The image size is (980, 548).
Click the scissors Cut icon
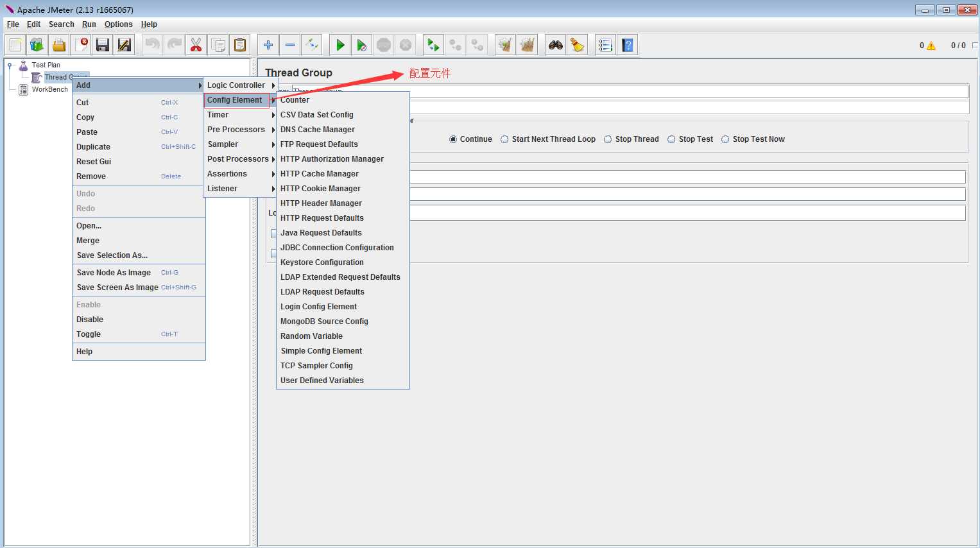point(196,45)
